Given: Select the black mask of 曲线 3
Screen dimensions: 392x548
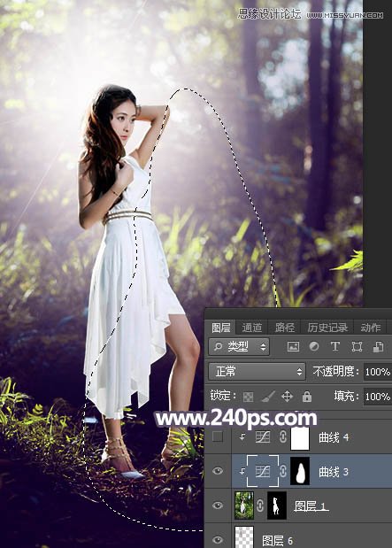Looking at the screenshot, I should (x=300, y=471).
